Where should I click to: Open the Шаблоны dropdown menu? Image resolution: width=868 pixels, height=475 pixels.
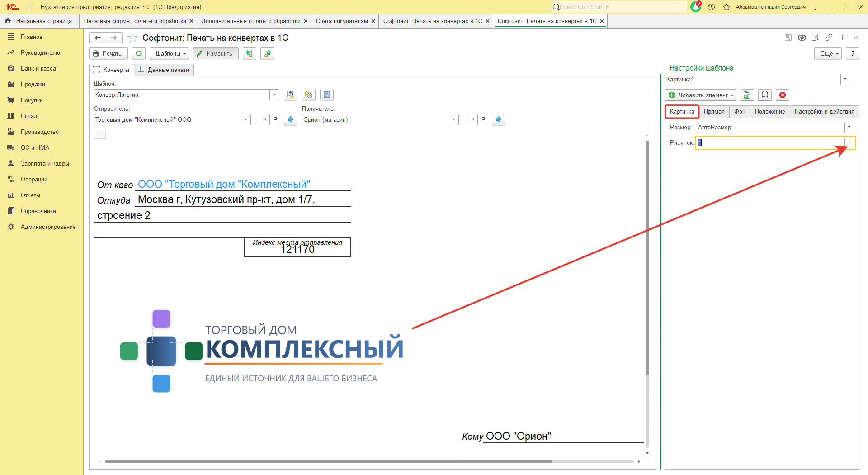click(170, 53)
